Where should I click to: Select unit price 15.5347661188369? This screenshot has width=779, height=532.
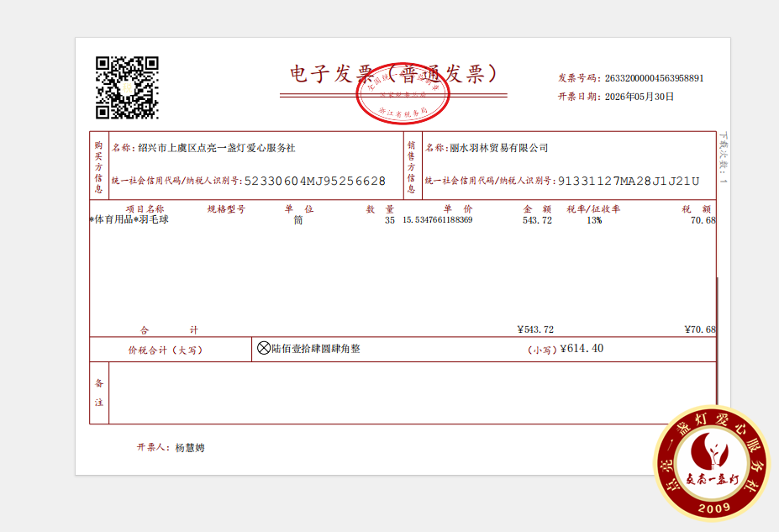[x=438, y=220]
